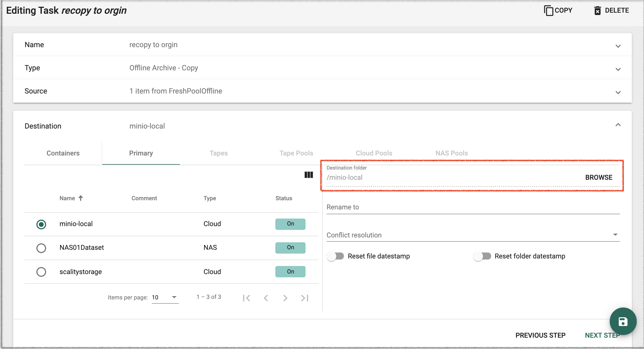Click the scalitystorage row name

pos(81,272)
